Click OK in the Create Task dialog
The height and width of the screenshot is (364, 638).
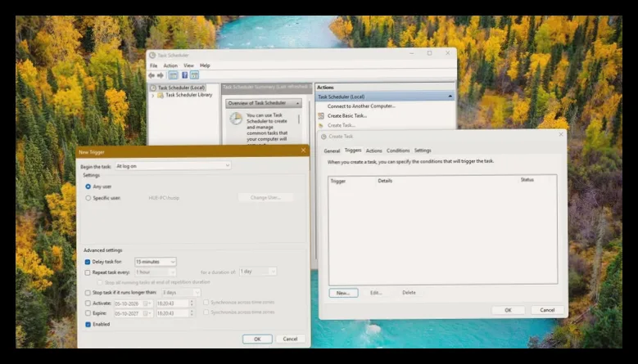[508, 310]
